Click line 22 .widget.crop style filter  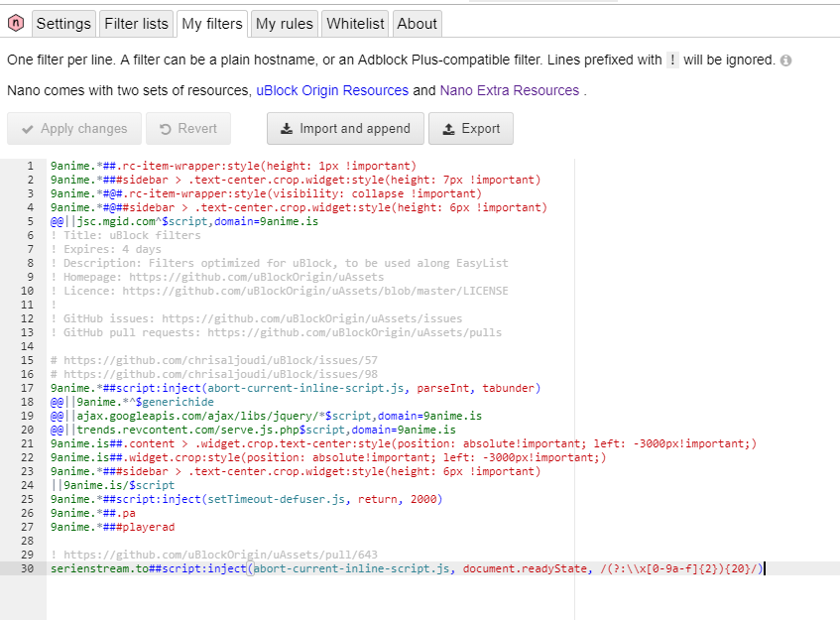(x=328, y=457)
